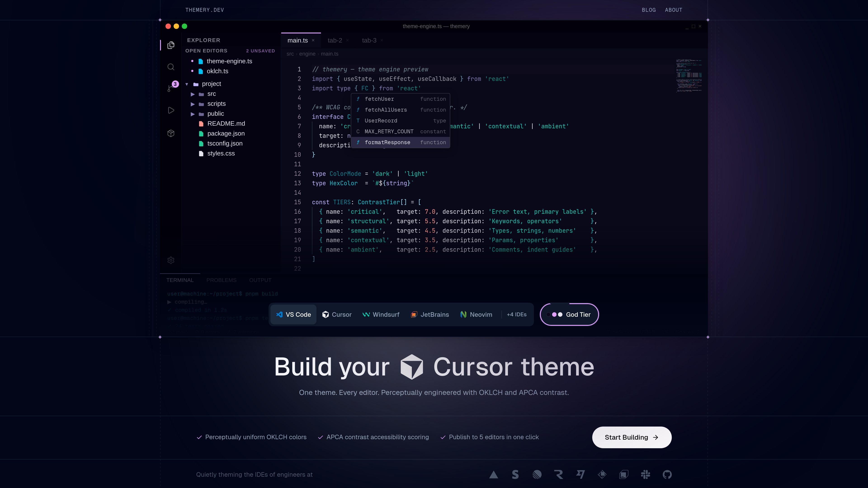Image resolution: width=868 pixels, height=488 pixels.
Task: Select the Neovim preview option
Action: 476,314
